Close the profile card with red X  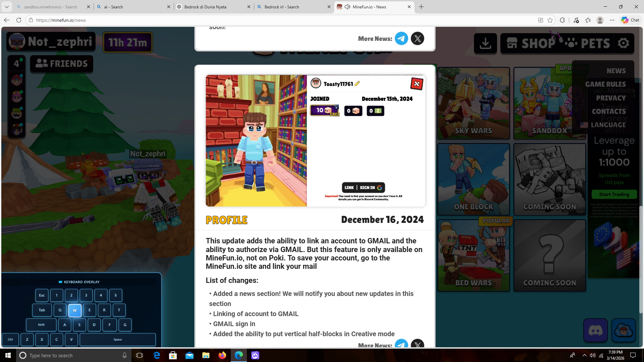[416, 84]
